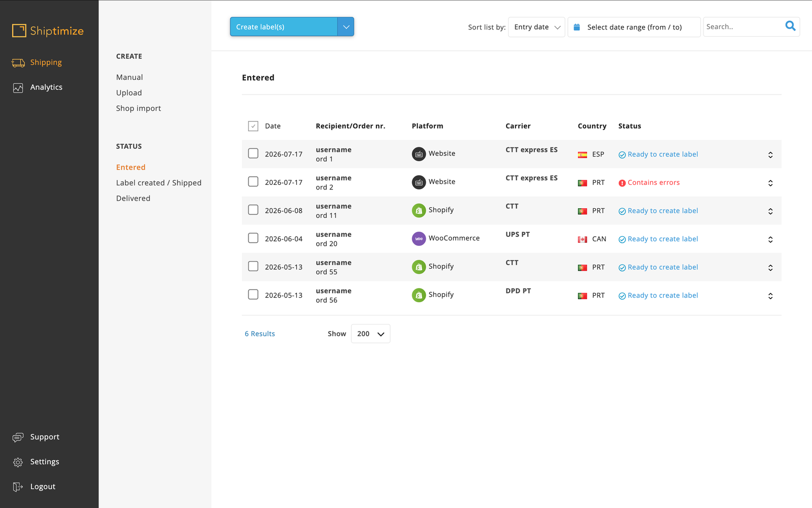812x508 pixels.
Task: Click date 2026-06-08 in ord 11 row
Action: coord(284,210)
